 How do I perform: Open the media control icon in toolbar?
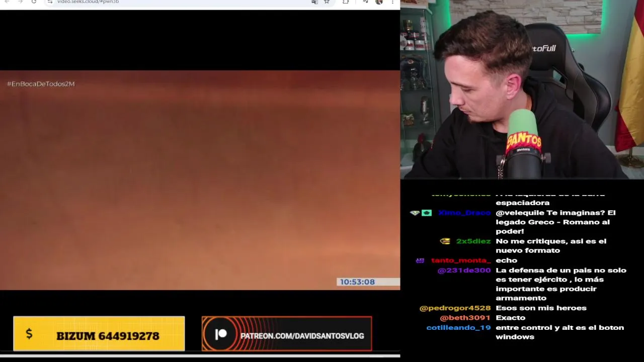click(x=365, y=2)
